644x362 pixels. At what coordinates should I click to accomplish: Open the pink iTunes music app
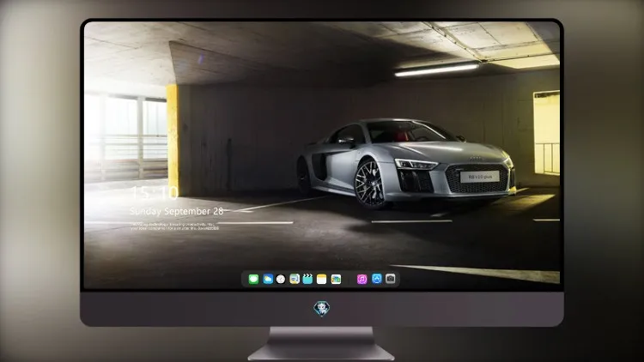point(361,279)
